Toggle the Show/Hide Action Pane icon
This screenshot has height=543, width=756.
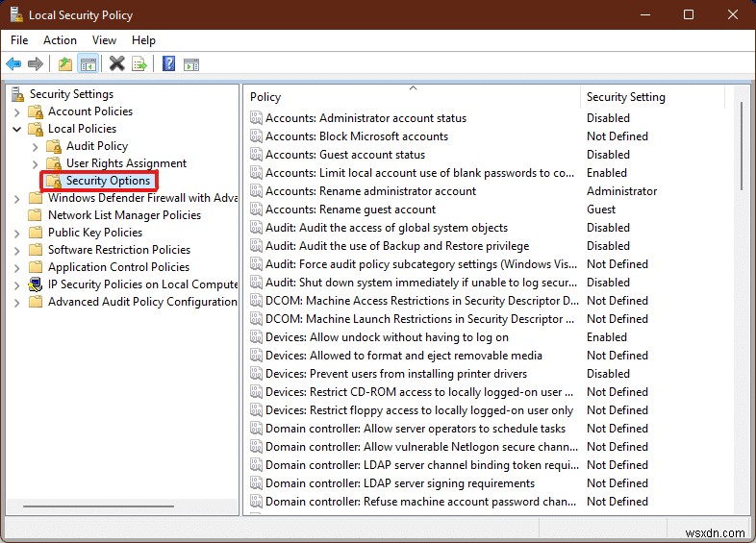[x=191, y=64]
